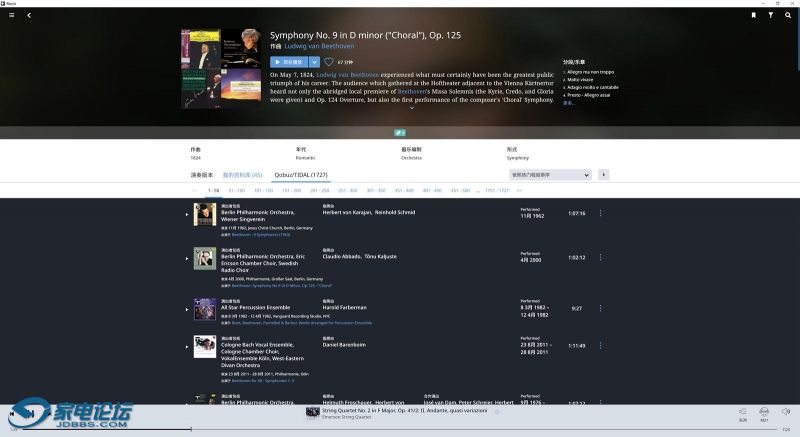800x437 pixels.
Task: Seek within the playback progress bar
Action: pyautogui.click(x=400, y=429)
